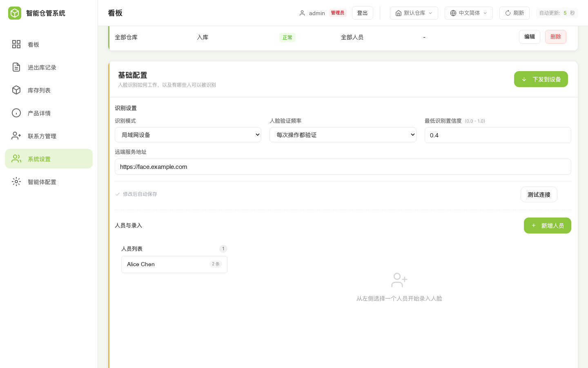Click the plus icon in 新增人员 button
This screenshot has width=588, height=368.
[x=533, y=225]
